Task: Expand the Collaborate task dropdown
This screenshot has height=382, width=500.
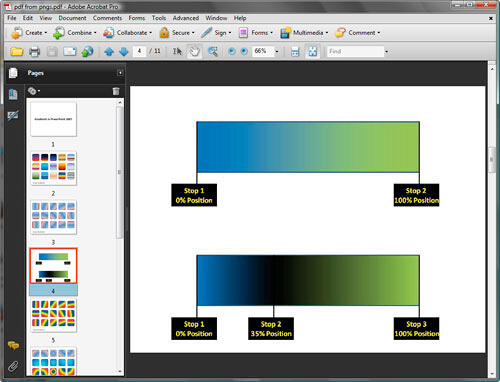Action: pyautogui.click(x=150, y=33)
